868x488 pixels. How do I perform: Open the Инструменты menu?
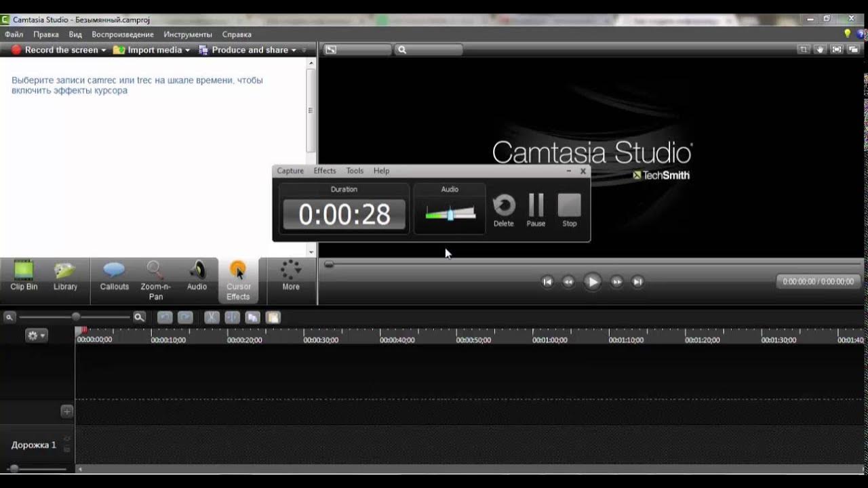(x=188, y=34)
